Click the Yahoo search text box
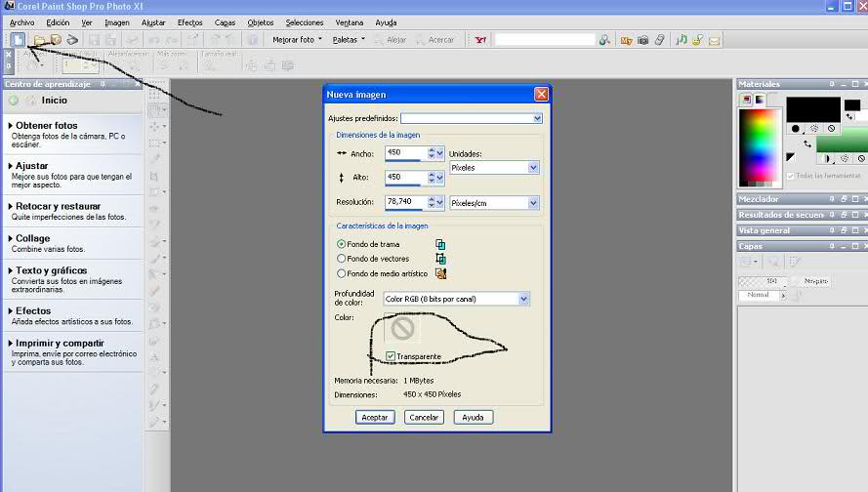 coord(545,40)
